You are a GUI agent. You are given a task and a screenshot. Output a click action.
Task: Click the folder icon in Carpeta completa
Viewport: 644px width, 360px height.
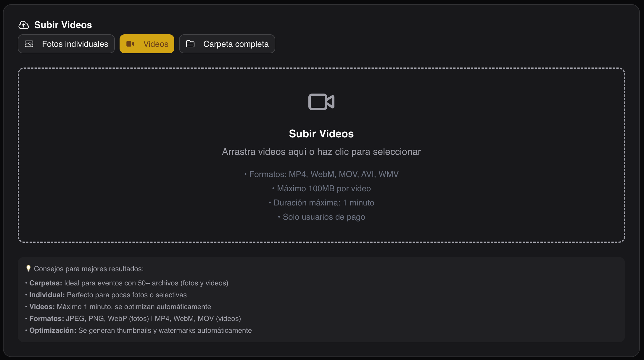click(x=190, y=44)
